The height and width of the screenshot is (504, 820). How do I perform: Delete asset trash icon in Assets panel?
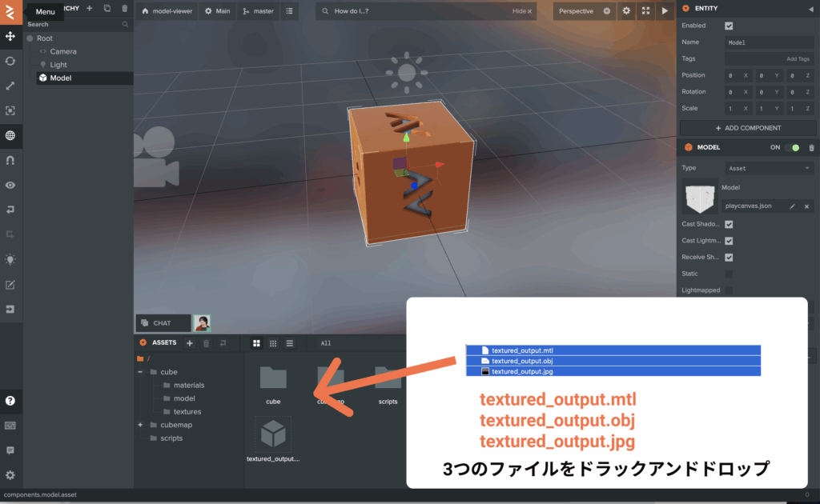pyautogui.click(x=206, y=343)
